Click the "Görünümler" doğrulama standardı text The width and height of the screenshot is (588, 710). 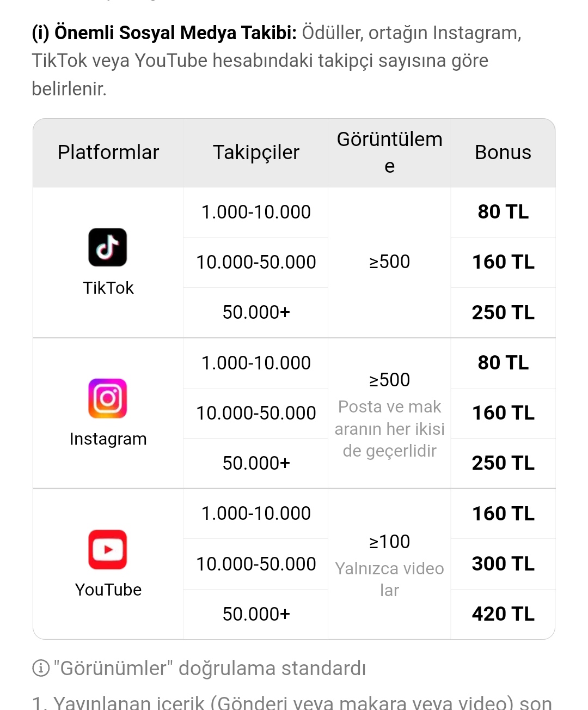tap(210, 668)
